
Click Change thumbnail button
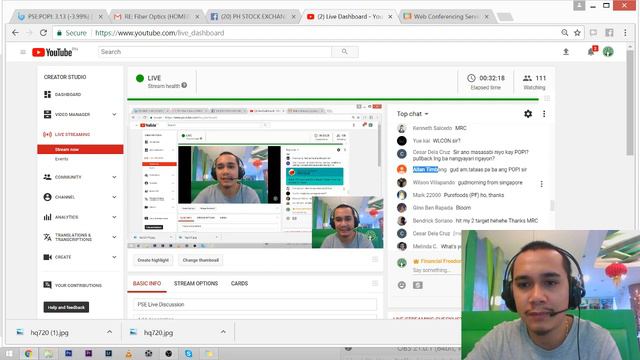[x=200, y=260]
